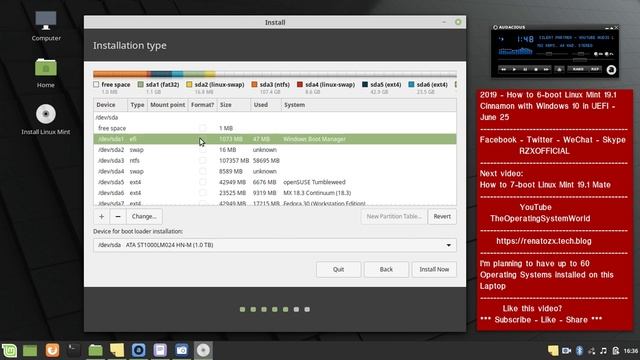Tick the Format checkbox for /dev/sda1
Viewport: 640px width, 360px height.
[x=202, y=139]
